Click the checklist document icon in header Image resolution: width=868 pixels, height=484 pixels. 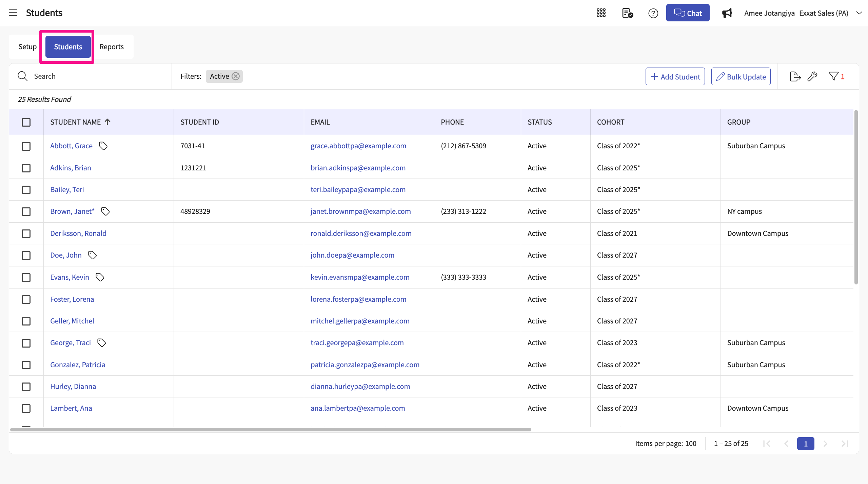click(x=627, y=13)
